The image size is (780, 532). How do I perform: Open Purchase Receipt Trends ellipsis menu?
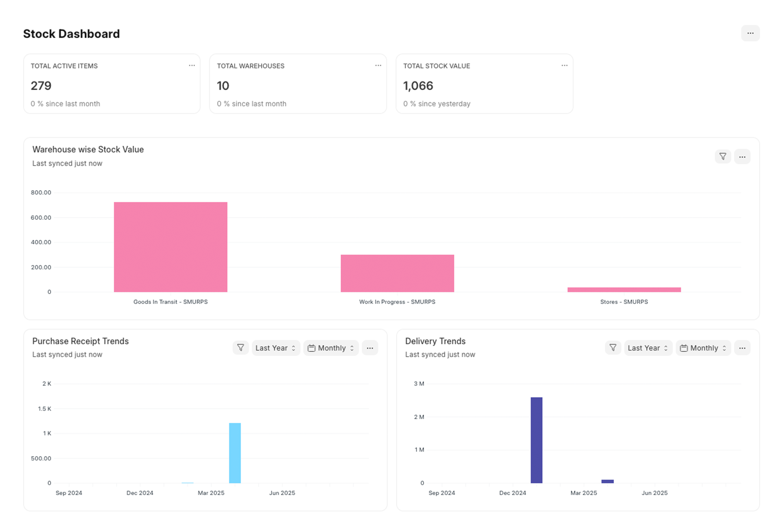tap(370, 348)
